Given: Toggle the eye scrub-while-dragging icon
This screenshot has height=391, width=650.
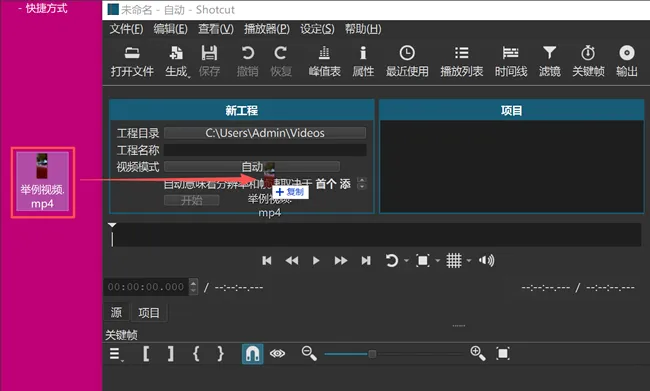Looking at the screenshot, I should pyautogui.click(x=277, y=354).
